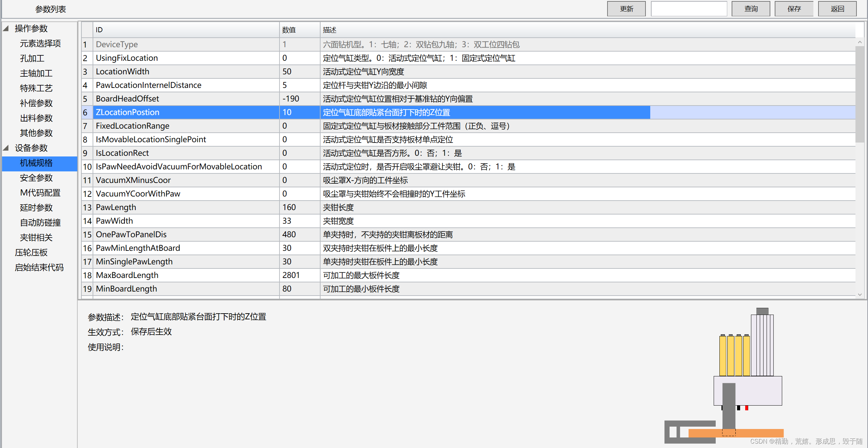
Task: Select the MinSinglePawLength parameter
Action: 186,262
